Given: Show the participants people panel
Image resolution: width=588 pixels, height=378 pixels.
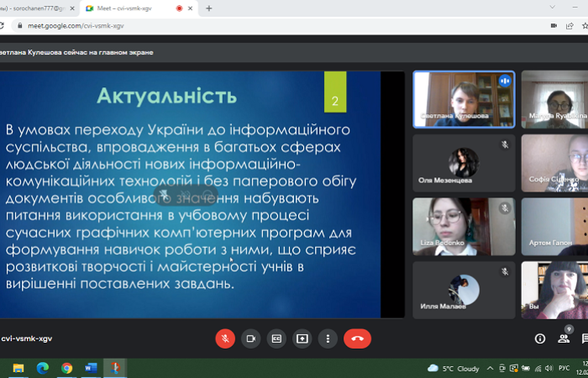Looking at the screenshot, I should 564,339.
